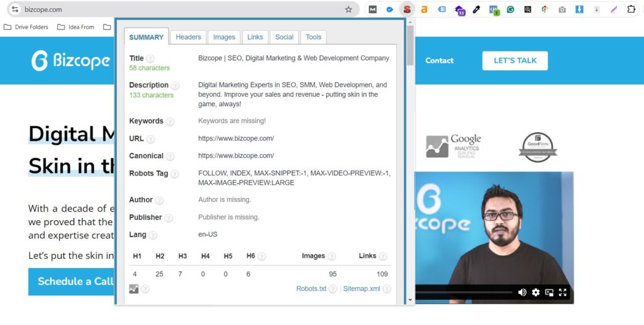Viewport: 644px width, 325px height.
Task: Switch to the Images tab
Action: (x=225, y=37)
